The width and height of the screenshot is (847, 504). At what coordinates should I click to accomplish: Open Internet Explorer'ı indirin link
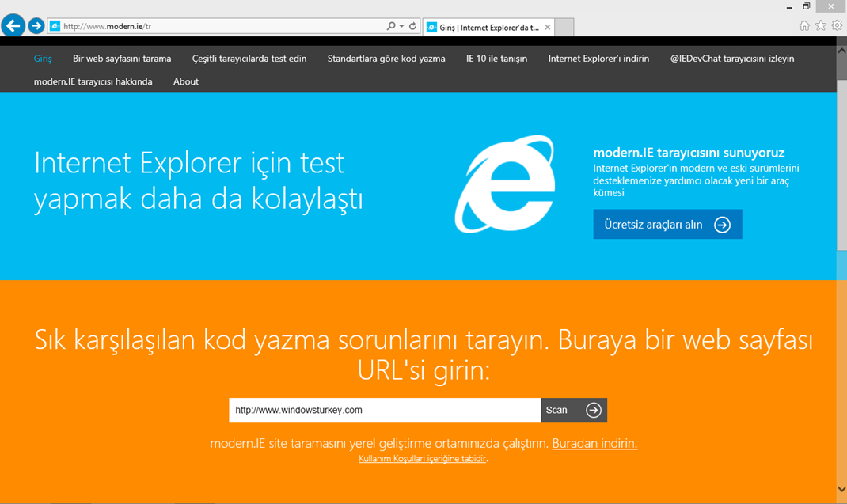(598, 59)
